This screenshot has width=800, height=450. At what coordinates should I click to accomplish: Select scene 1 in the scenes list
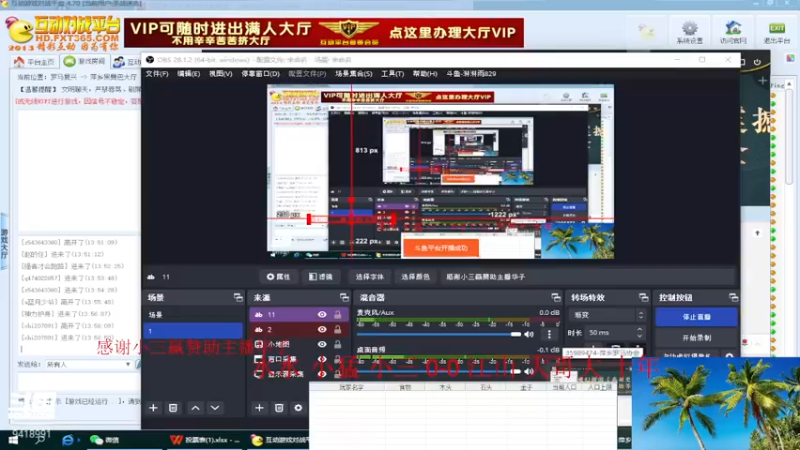pyautogui.click(x=193, y=331)
